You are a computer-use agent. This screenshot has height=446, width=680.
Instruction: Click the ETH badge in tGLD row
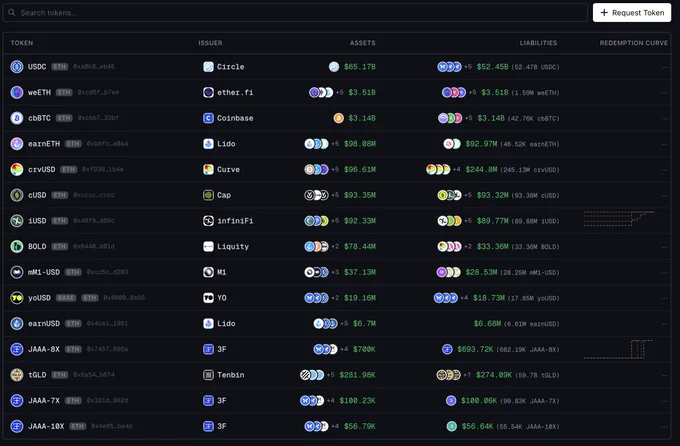(x=59, y=374)
